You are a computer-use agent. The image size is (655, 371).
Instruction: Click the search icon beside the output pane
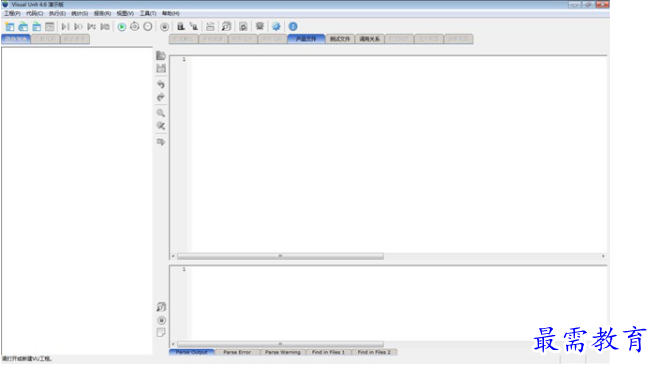pyautogui.click(x=161, y=307)
